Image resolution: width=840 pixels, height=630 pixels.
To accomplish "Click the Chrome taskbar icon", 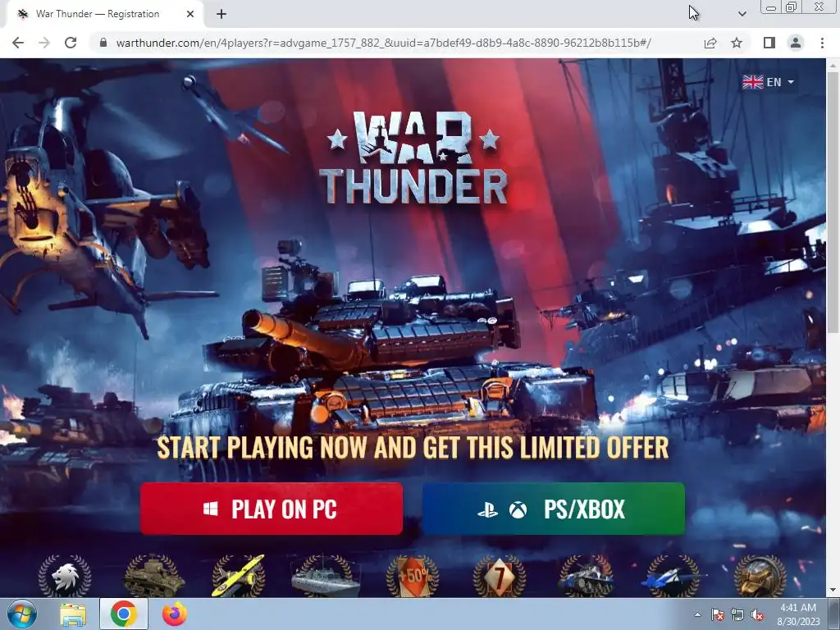I will point(123,614).
